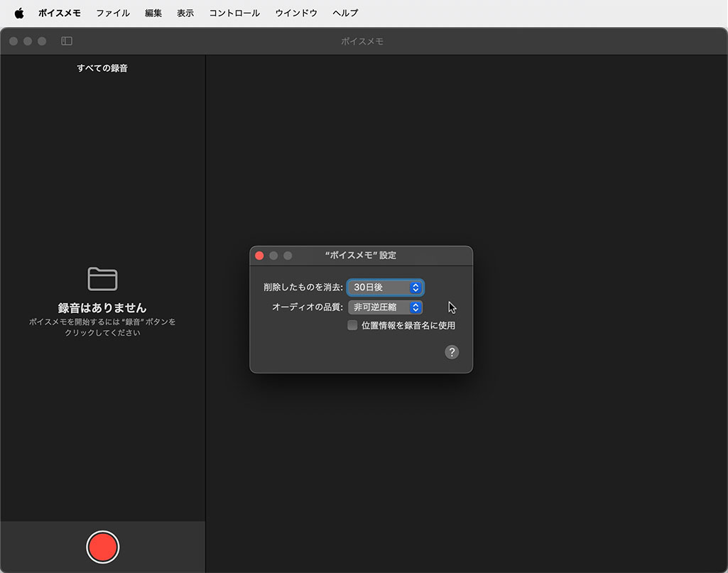Toggle the sidebar visibility icon
The width and height of the screenshot is (728, 573).
pos(67,41)
